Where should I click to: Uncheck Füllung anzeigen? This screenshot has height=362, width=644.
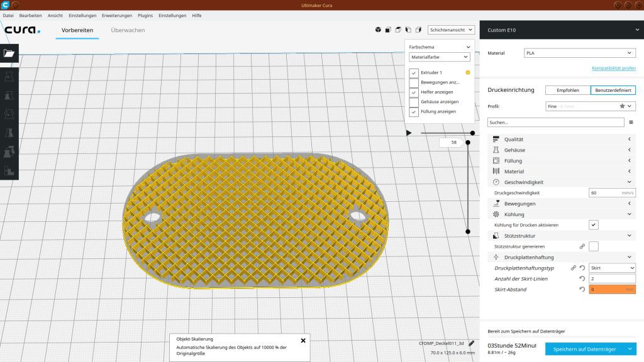click(414, 111)
